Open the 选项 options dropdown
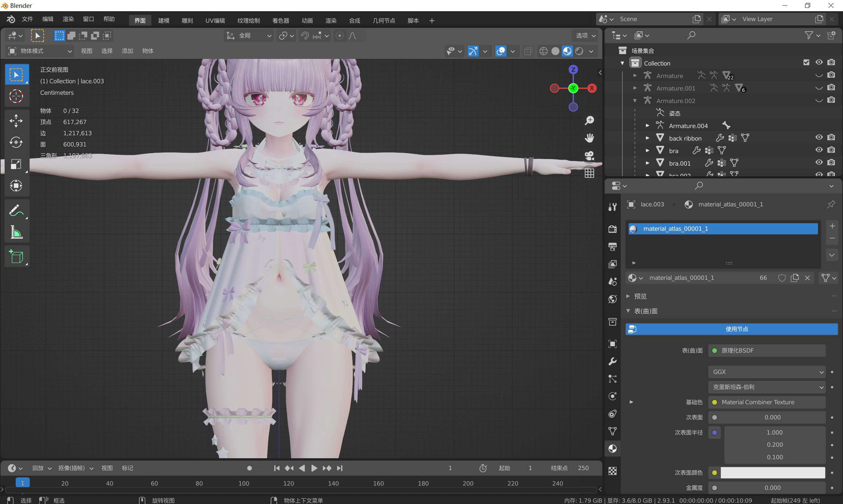Screen dimensions: 843x504 click(x=585, y=36)
